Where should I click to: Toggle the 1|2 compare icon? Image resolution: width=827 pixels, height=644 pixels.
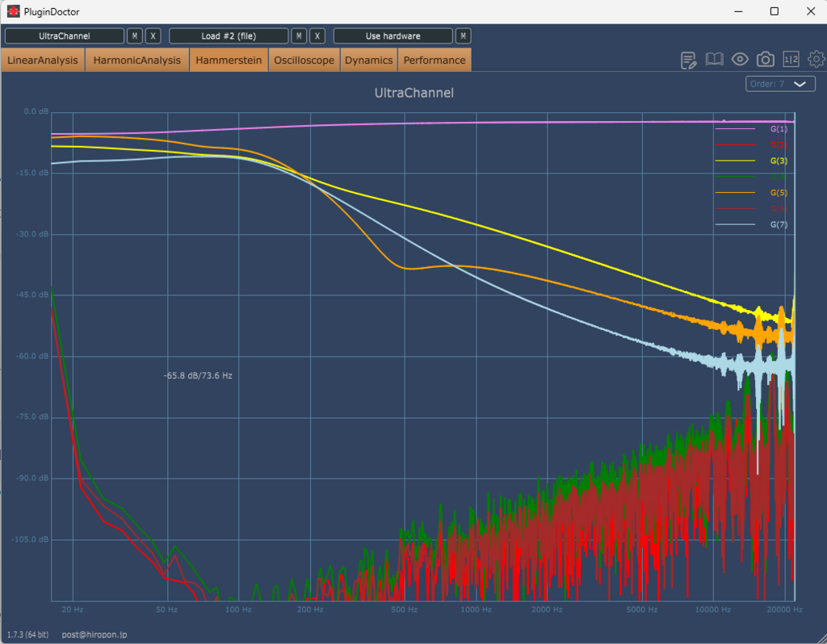coord(791,59)
